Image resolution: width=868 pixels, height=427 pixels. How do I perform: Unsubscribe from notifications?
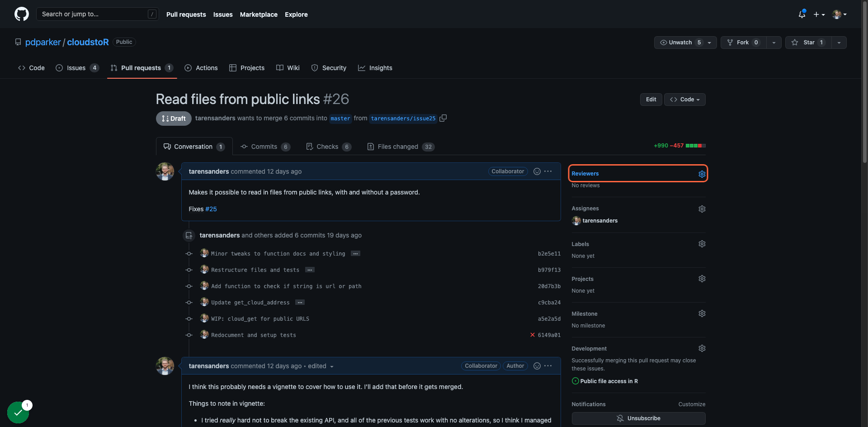638,418
